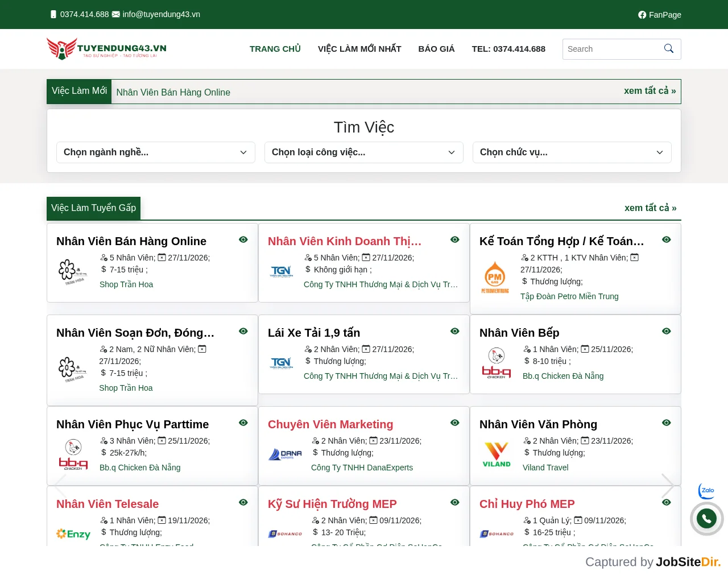Open the Zalo chat icon
Screen dimensions: 728x579
pos(707,490)
